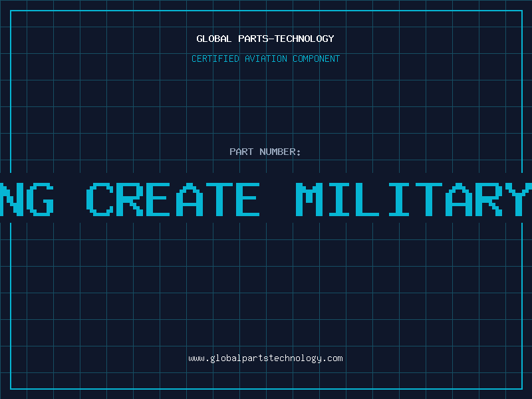The image size is (532, 399).
Task: Click the letter M of MILITARY
Action: (x=309, y=199)
